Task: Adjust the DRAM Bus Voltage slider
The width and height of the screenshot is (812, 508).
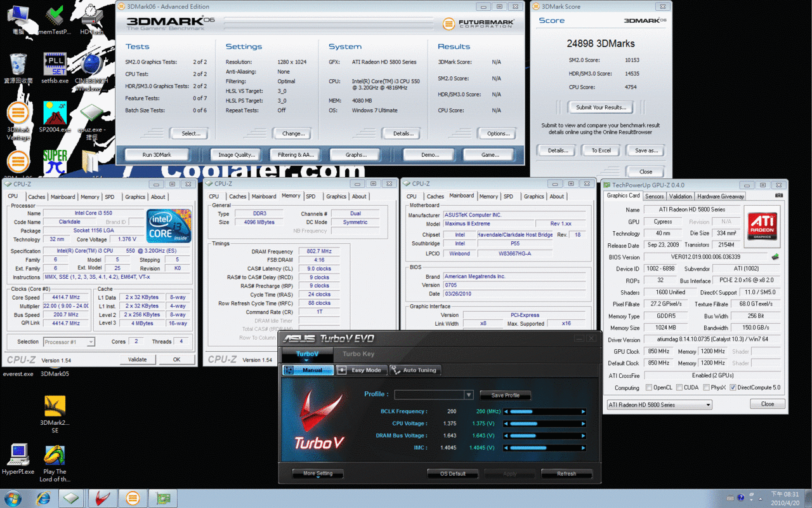Action: [546, 436]
